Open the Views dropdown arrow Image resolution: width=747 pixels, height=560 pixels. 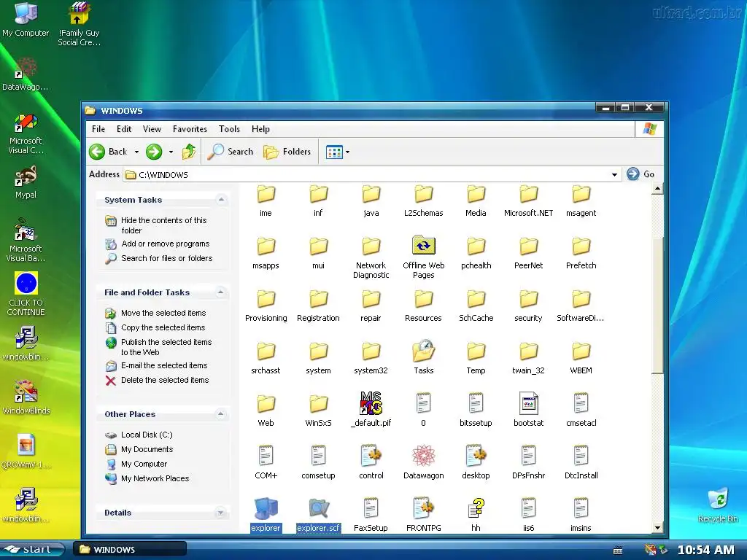coord(347,152)
